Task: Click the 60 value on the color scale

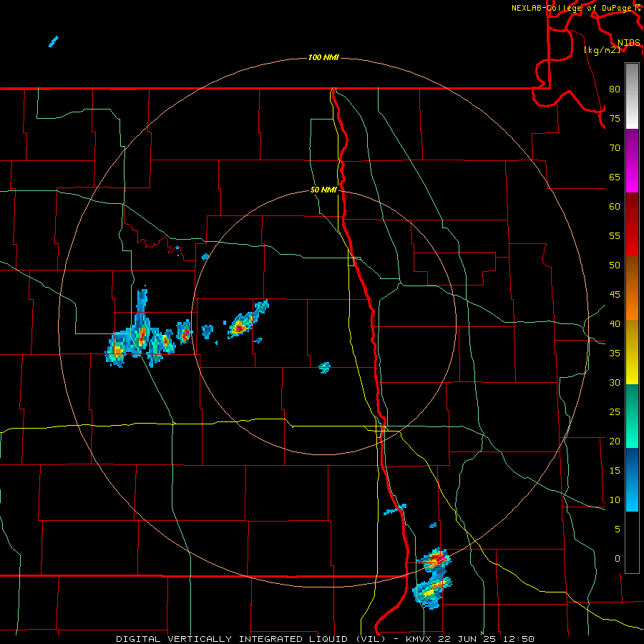Action: point(615,207)
